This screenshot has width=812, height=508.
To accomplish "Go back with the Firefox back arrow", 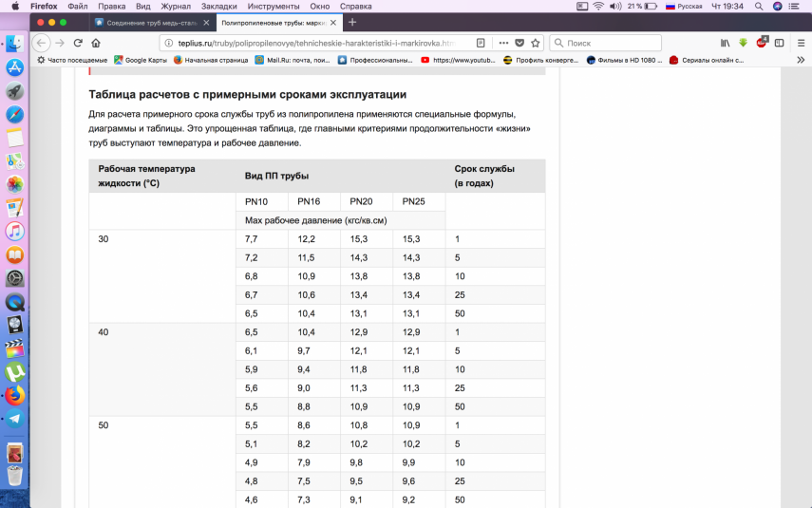I will point(42,43).
